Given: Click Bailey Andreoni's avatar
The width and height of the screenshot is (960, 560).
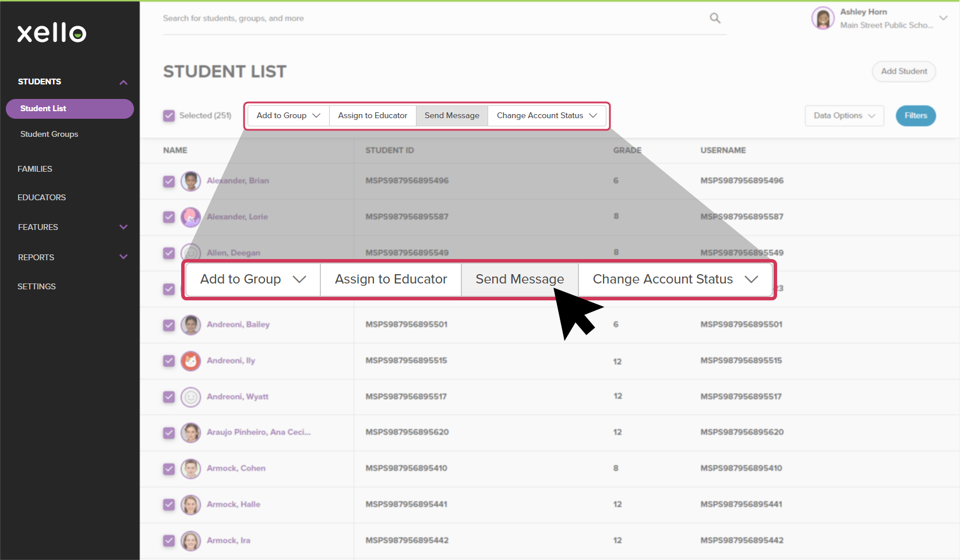Looking at the screenshot, I should point(190,325).
